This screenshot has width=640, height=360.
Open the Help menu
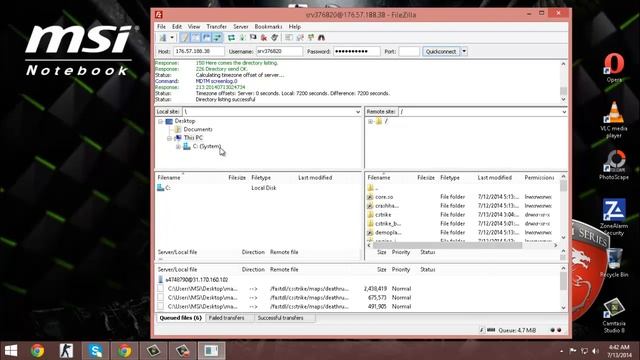295,27
